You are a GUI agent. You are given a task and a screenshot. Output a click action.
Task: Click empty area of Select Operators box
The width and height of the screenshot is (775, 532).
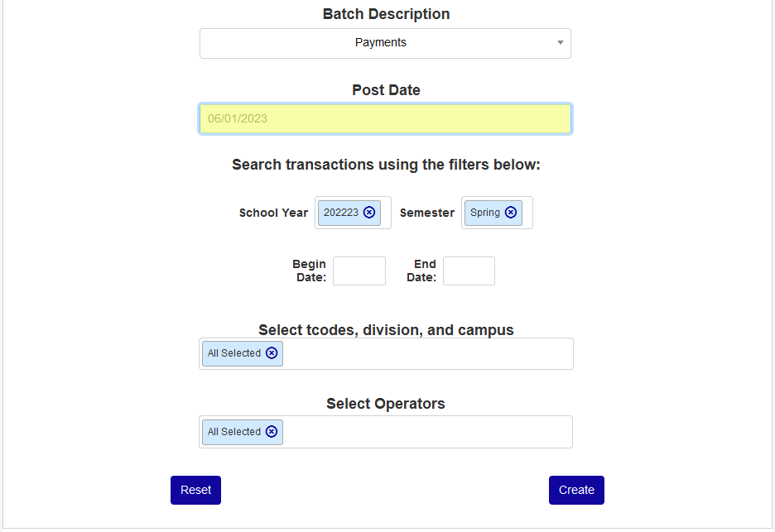pos(426,432)
